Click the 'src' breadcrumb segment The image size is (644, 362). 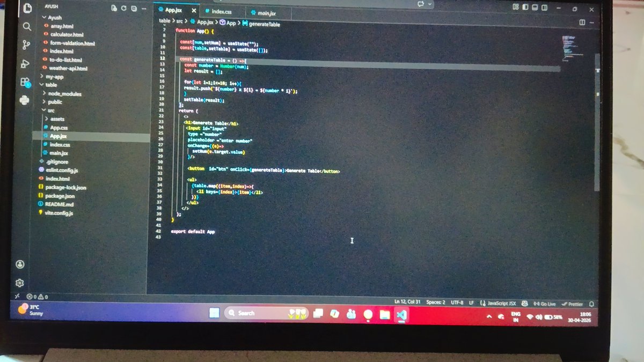point(180,21)
